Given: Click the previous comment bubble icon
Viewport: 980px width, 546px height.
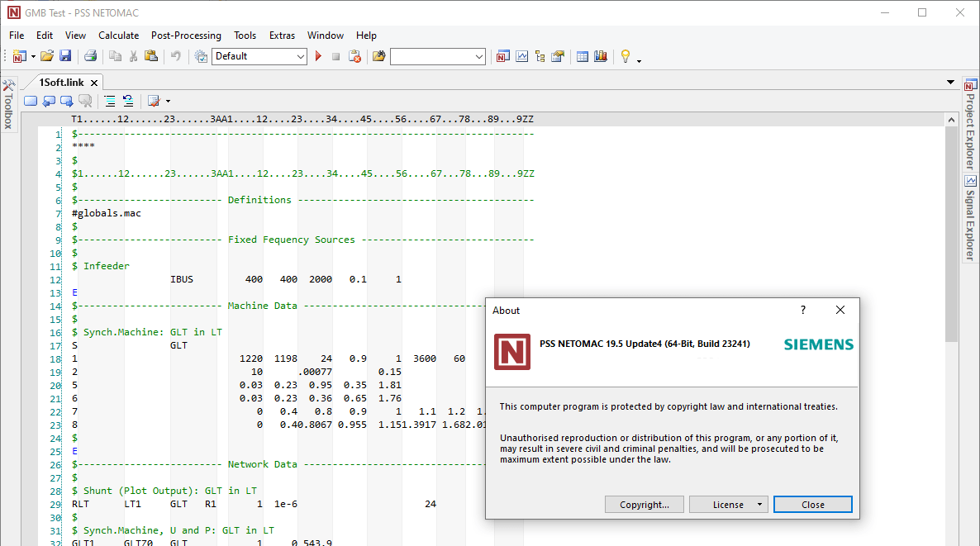Looking at the screenshot, I should coord(49,101).
